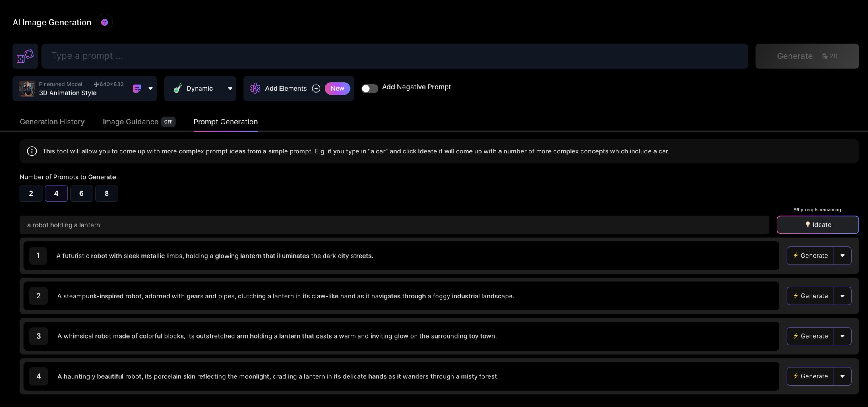The width and height of the screenshot is (868, 407).
Task: Click the 'Number of Prompts to Generate' label
Action: point(68,177)
